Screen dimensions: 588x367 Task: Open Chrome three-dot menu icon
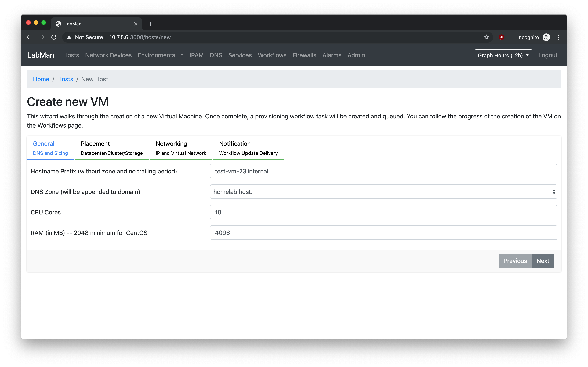558,37
